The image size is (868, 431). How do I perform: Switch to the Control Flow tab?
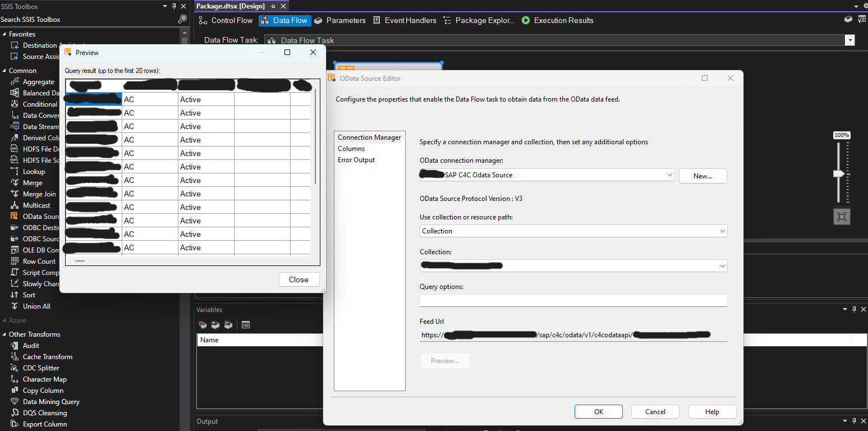coord(226,20)
